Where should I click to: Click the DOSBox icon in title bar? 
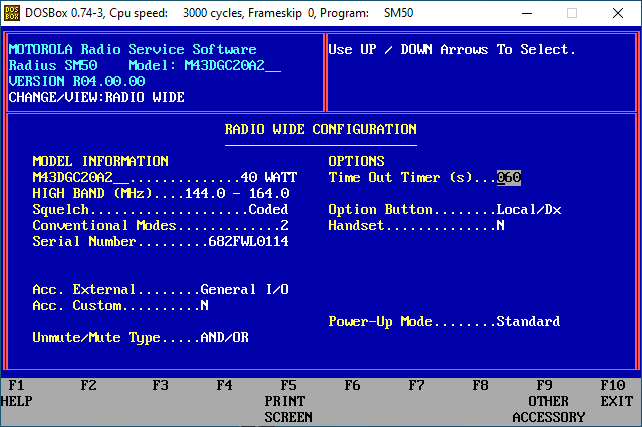[x=12, y=13]
